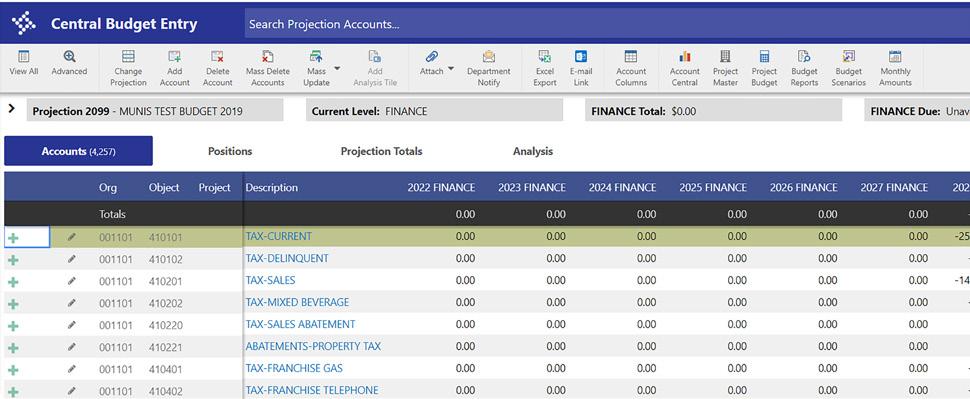970x399 pixels.
Task: Click the FINANCE Total $0.00 field
Action: tap(713, 110)
